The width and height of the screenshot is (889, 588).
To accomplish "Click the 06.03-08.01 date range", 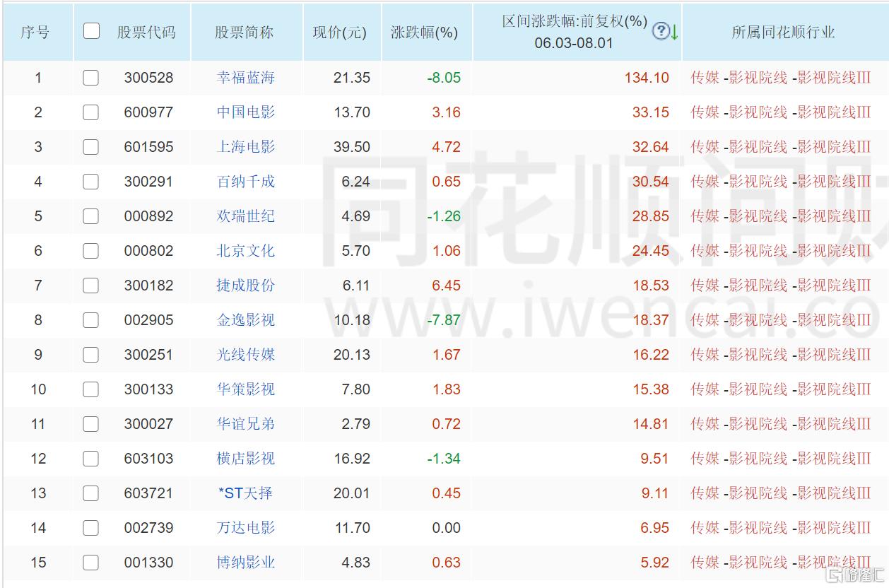I will coord(574,43).
